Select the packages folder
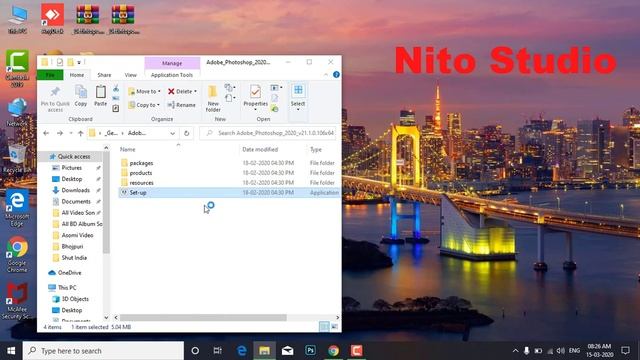The image size is (640, 360). (141, 163)
